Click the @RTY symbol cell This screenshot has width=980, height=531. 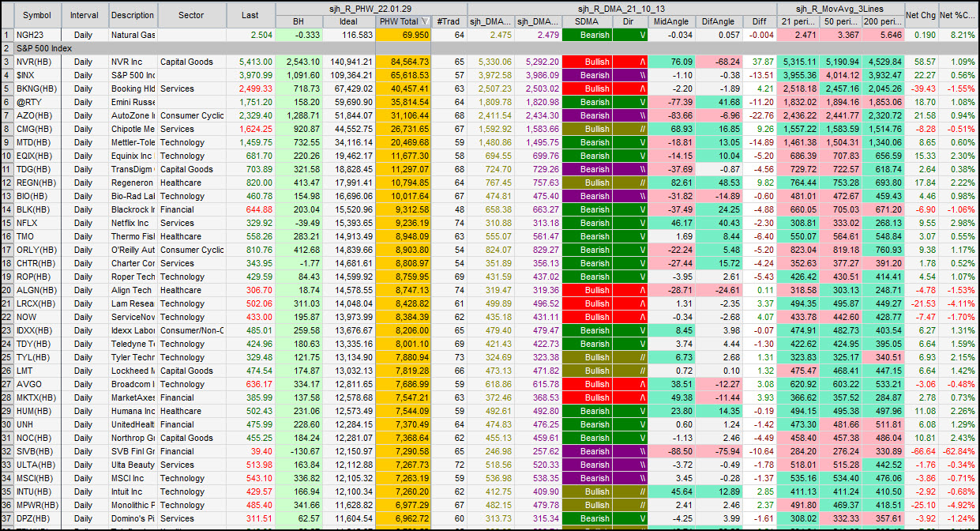click(37, 102)
